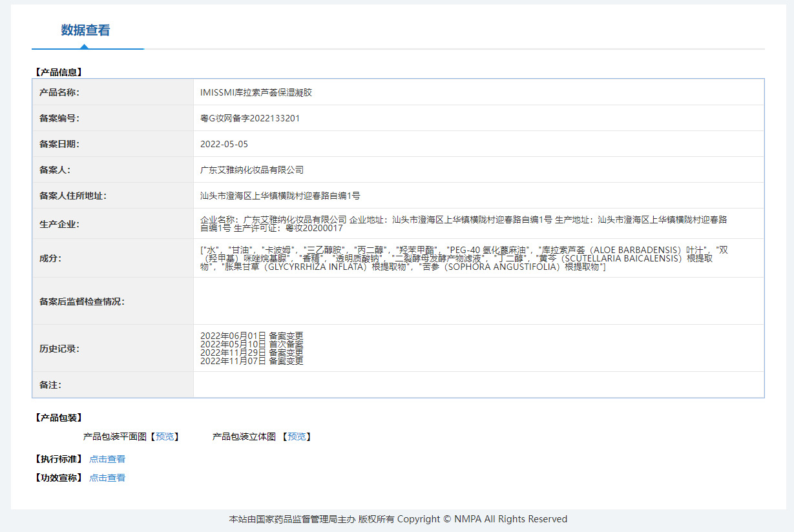Screen dimensions: 794x532
Task: Click the NMPA copyright footer text
Action: pyautogui.click(x=398, y=519)
